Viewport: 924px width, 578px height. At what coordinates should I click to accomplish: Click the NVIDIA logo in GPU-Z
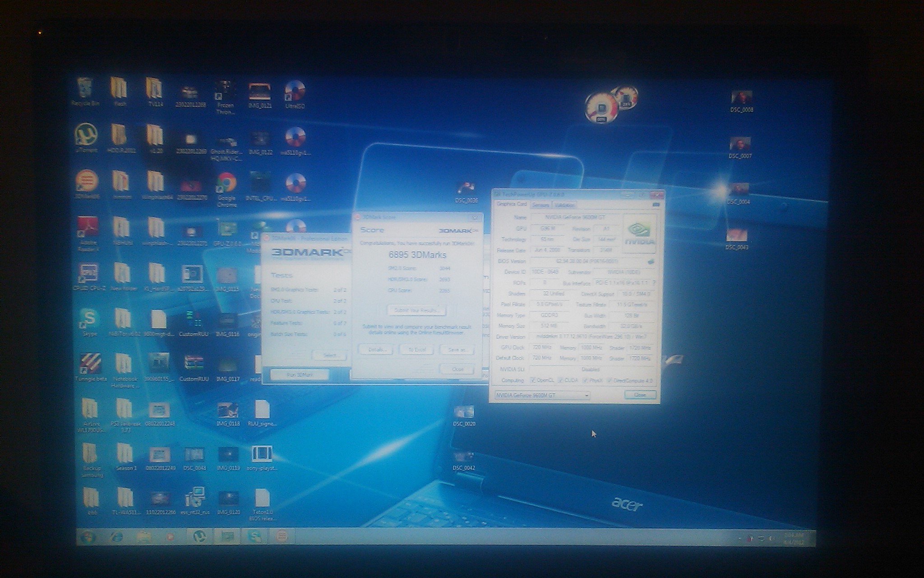tap(639, 233)
